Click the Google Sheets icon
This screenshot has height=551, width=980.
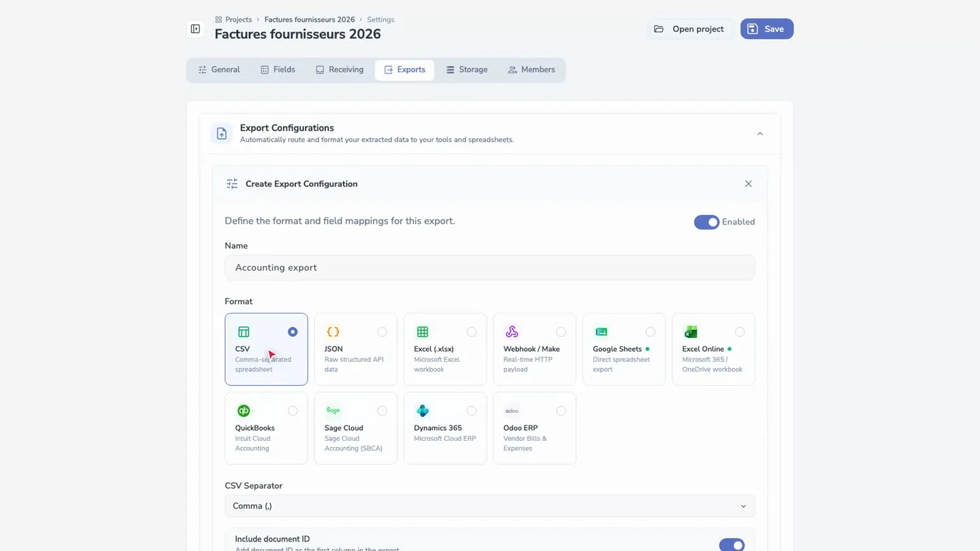tap(602, 332)
